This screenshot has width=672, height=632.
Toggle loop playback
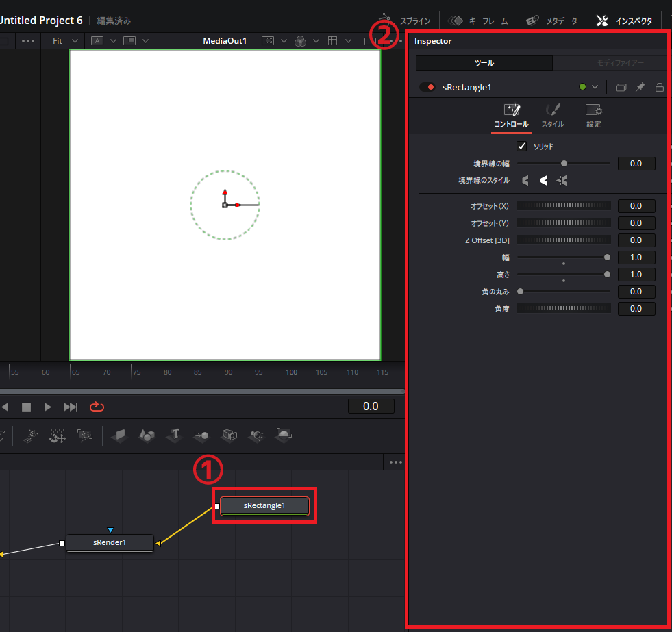click(97, 407)
